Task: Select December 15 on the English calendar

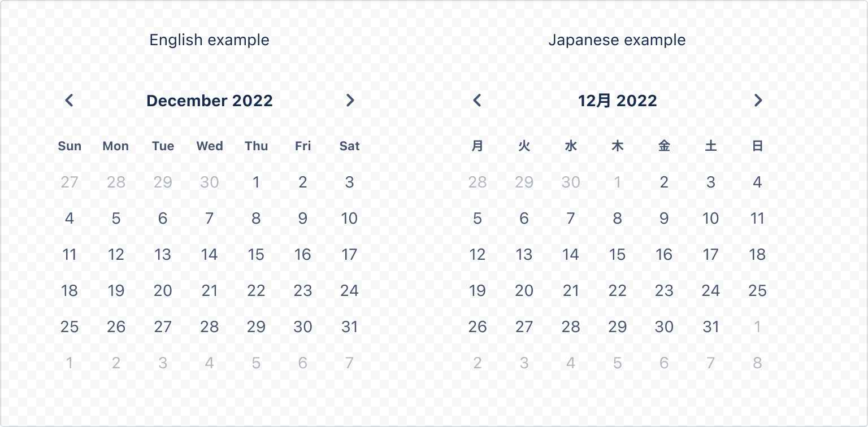Action: coord(256,254)
